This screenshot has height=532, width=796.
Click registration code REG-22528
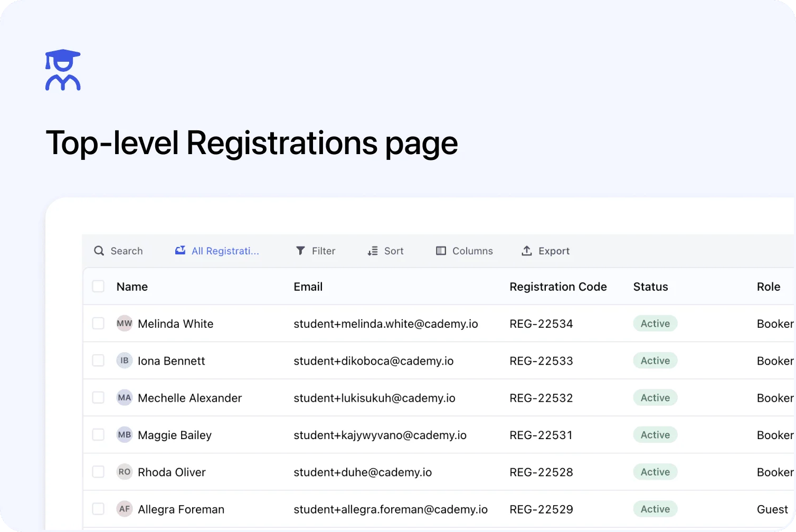(x=541, y=472)
